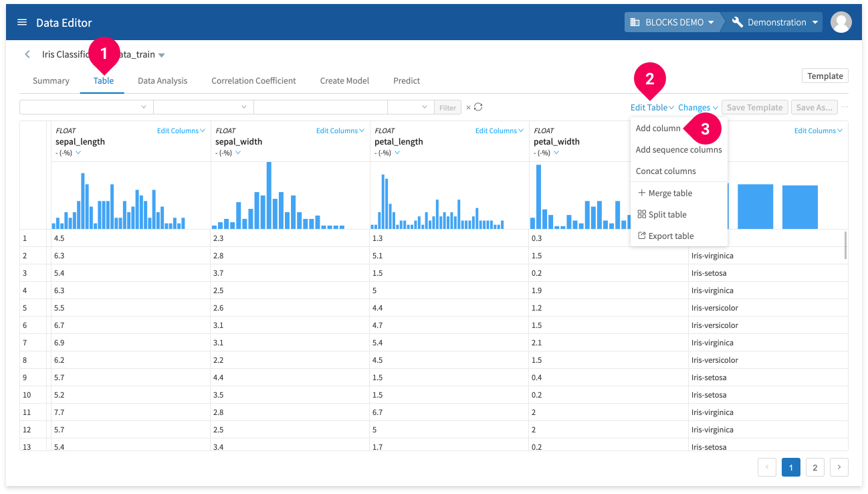The width and height of the screenshot is (868, 494).
Task: Open the hamburger navigation menu
Action: 22,22
